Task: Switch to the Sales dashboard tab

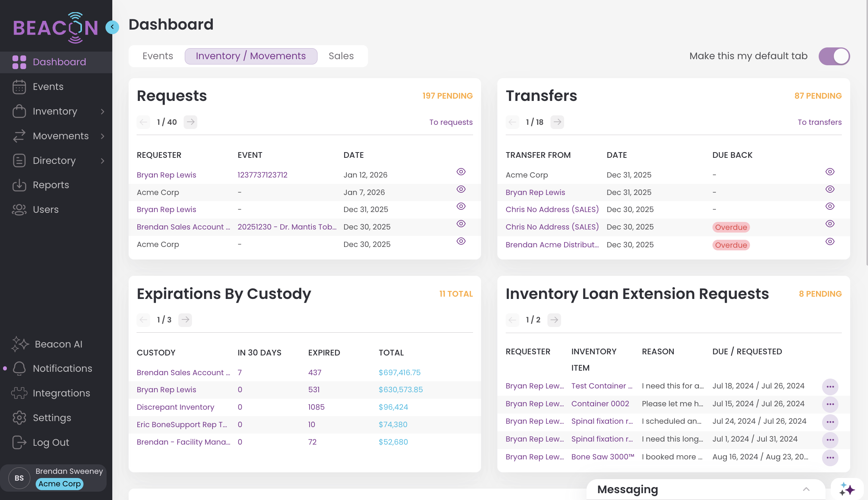Action: click(x=341, y=56)
